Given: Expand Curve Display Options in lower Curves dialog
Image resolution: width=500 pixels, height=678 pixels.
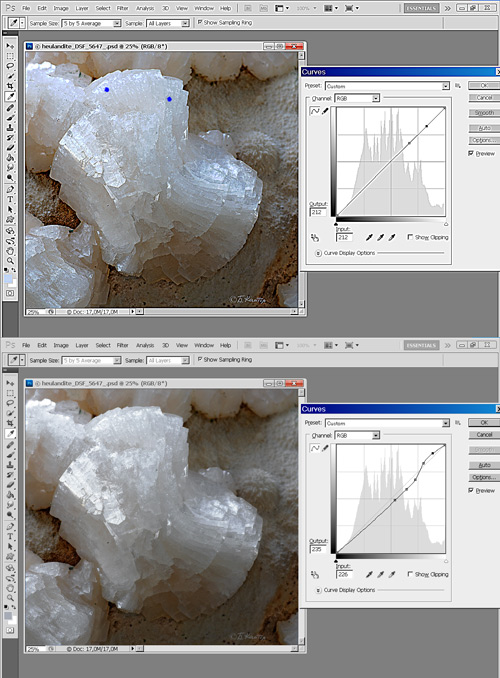Looking at the screenshot, I should click(318, 590).
